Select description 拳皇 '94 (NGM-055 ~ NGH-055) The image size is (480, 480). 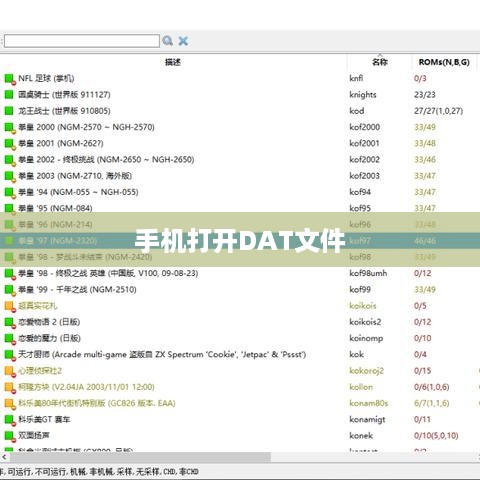pyautogui.click(x=78, y=192)
